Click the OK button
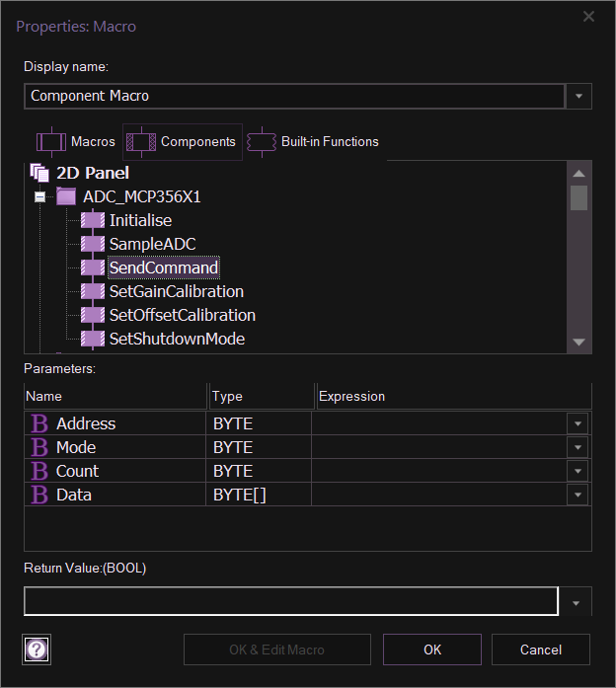 (x=432, y=650)
